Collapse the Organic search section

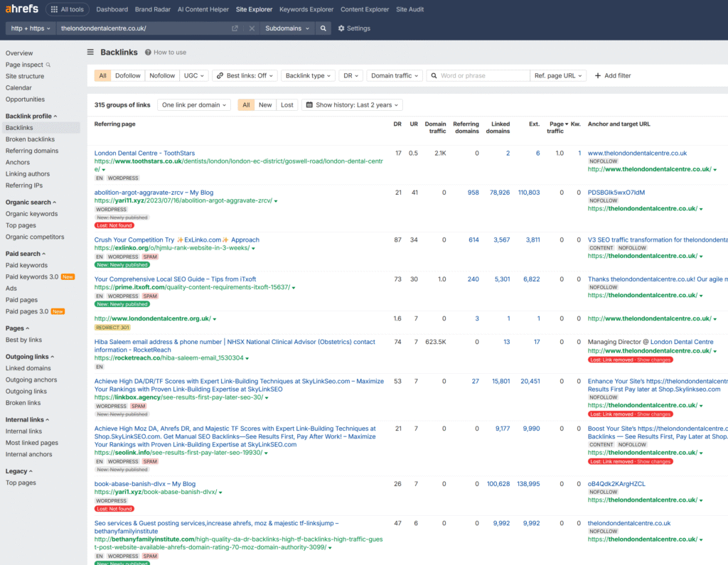pyautogui.click(x=31, y=203)
